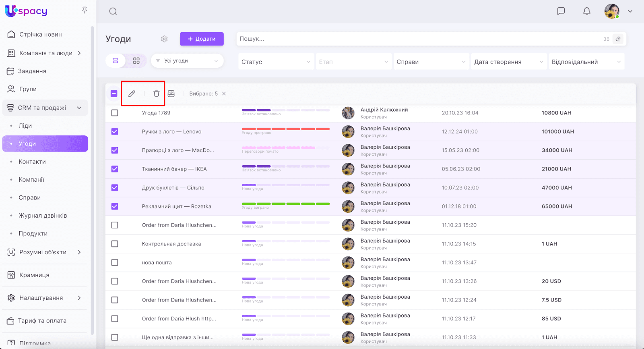
Task: Click the Додати button
Action: (x=202, y=39)
